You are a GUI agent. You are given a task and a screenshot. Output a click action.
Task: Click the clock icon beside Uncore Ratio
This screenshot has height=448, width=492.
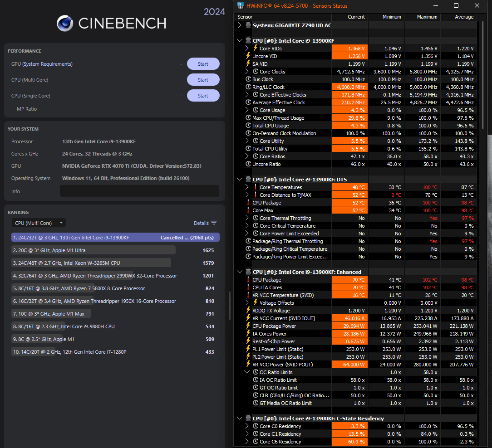[248, 164]
